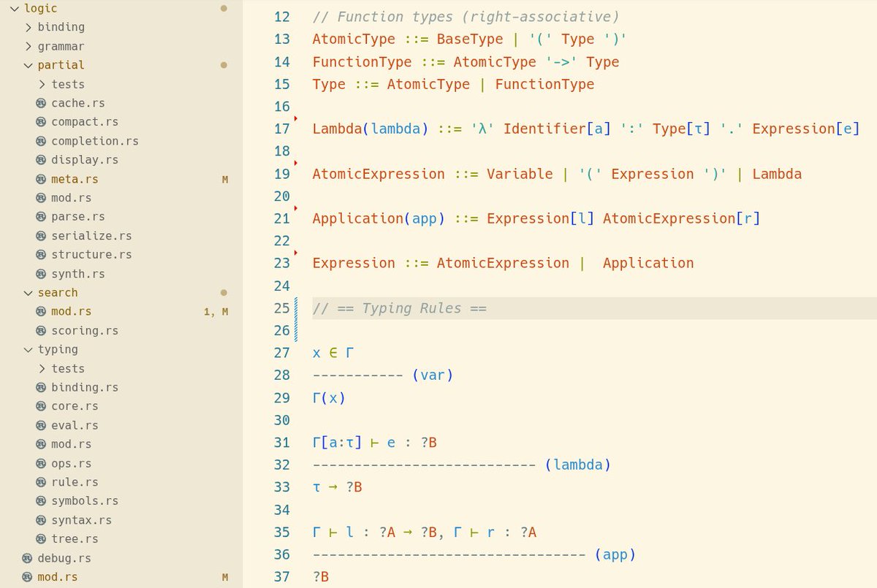Click line number 12 in the gutter
The image size is (877, 588).
point(281,17)
